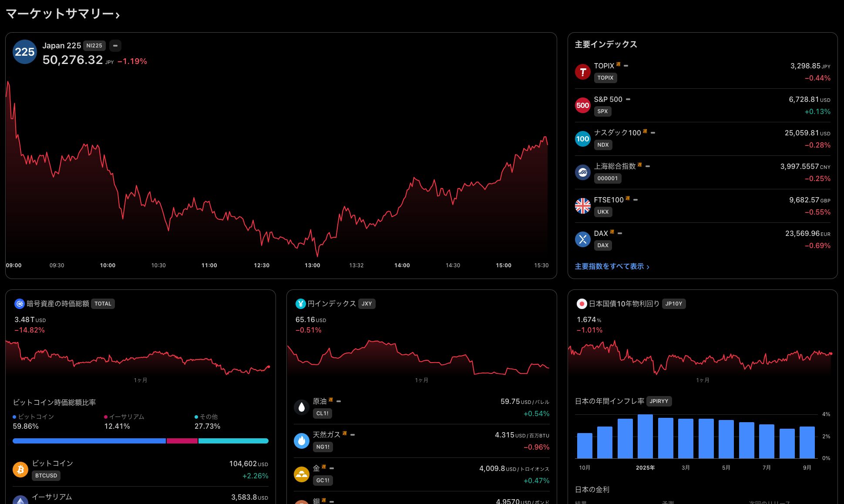
Task: Click the Bitcoin orange coin icon
Action: click(20, 469)
